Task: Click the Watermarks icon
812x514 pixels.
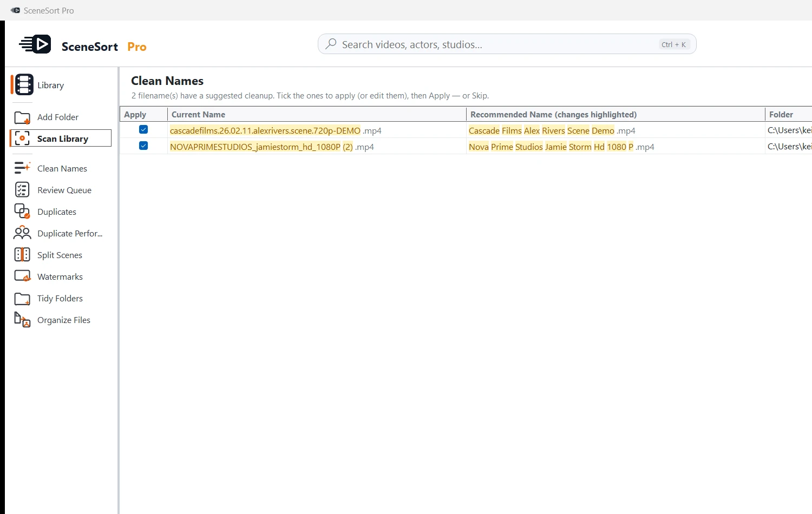Action: tap(22, 276)
